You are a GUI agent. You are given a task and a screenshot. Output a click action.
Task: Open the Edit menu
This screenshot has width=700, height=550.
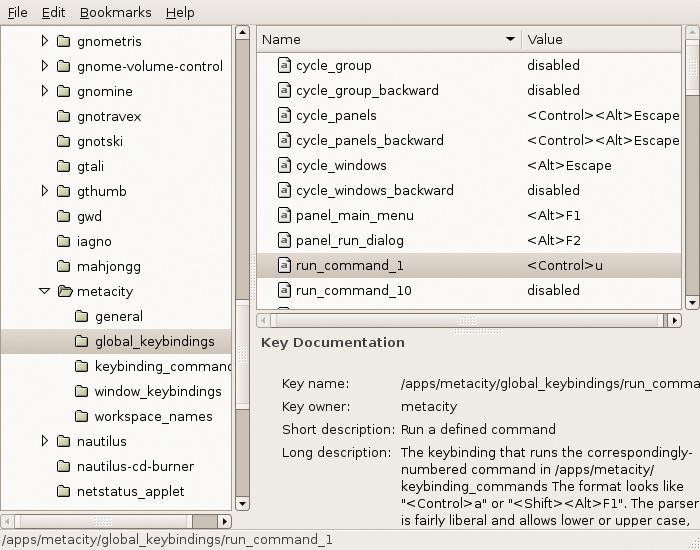[54, 12]
